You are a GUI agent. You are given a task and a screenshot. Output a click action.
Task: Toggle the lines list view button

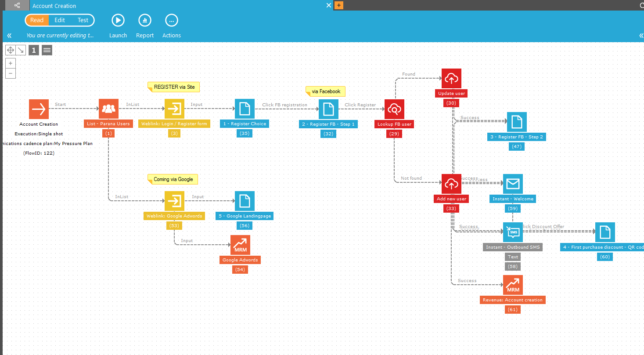(x=47, y=50)
